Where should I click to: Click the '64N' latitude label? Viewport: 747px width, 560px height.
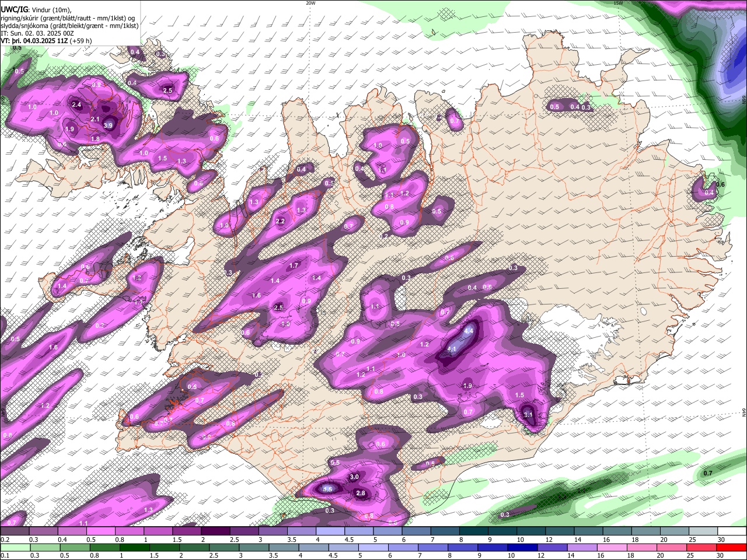coord(744,412)
